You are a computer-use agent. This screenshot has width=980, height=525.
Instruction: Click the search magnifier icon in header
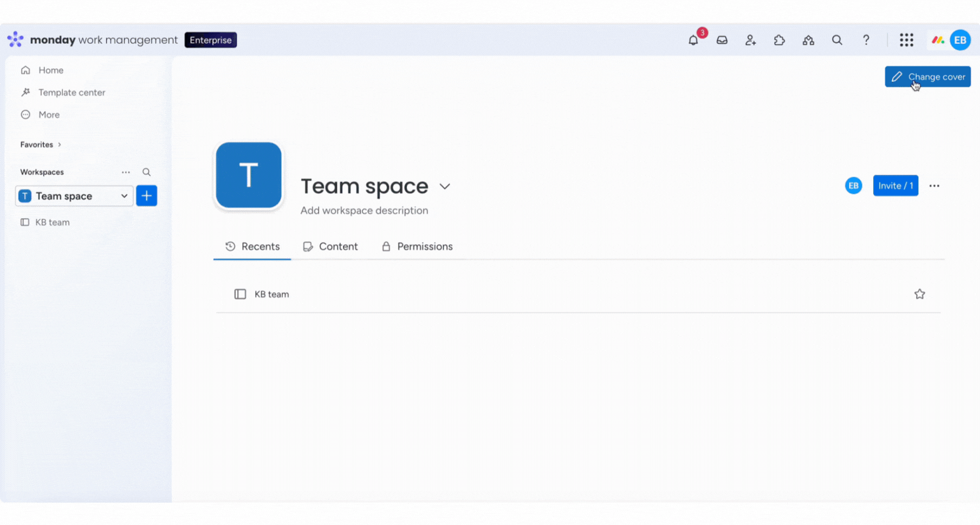tap(837, 40)
